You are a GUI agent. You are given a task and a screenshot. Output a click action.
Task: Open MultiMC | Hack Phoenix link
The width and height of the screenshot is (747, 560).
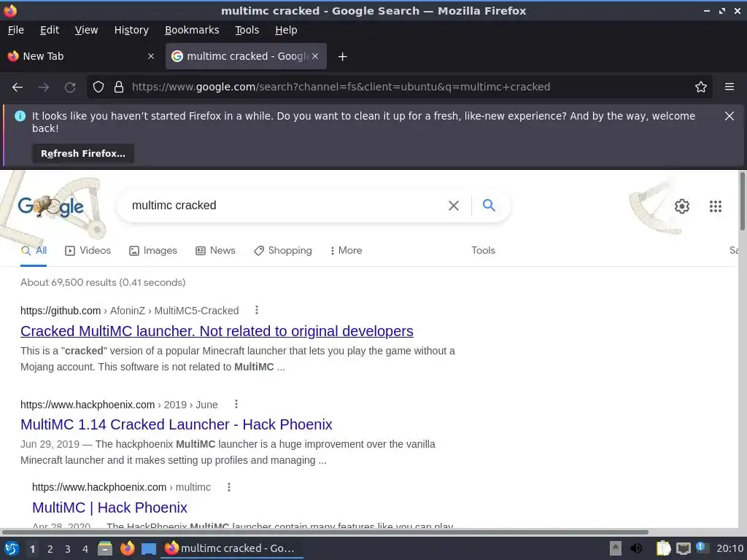109,507
